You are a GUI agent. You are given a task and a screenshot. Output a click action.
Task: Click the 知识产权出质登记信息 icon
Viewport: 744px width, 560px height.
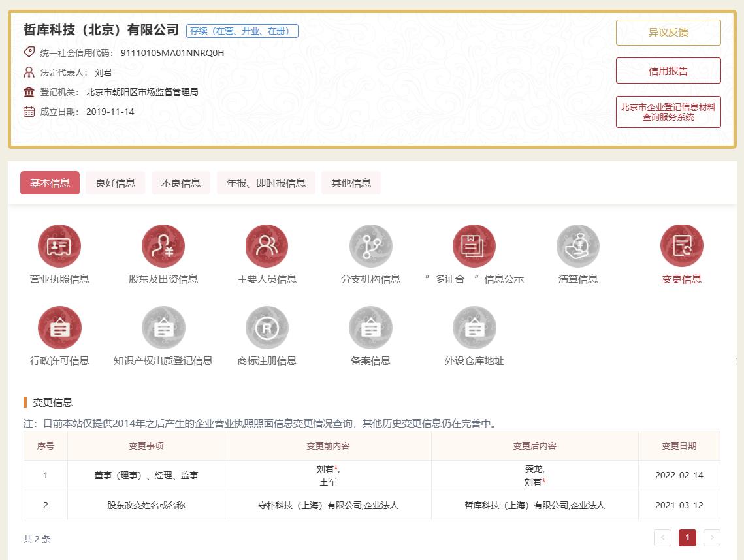(163, 328)
